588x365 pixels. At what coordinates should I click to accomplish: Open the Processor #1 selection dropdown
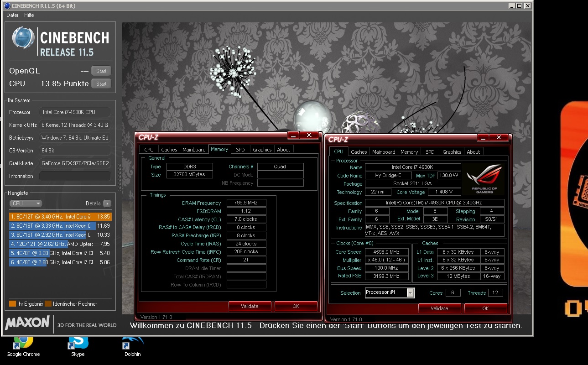tap(390, 293)
